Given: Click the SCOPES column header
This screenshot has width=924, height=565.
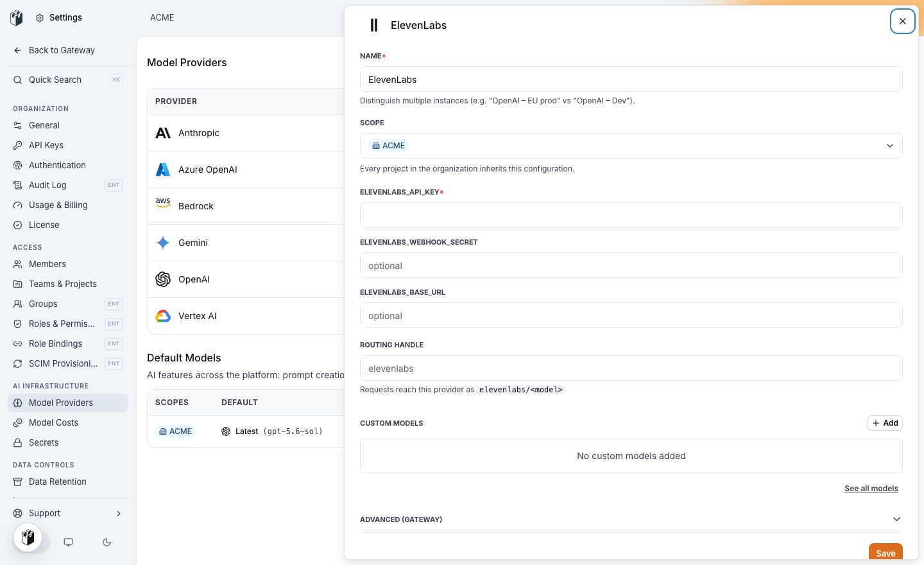Looking at the screenshot, I should 172,403.
